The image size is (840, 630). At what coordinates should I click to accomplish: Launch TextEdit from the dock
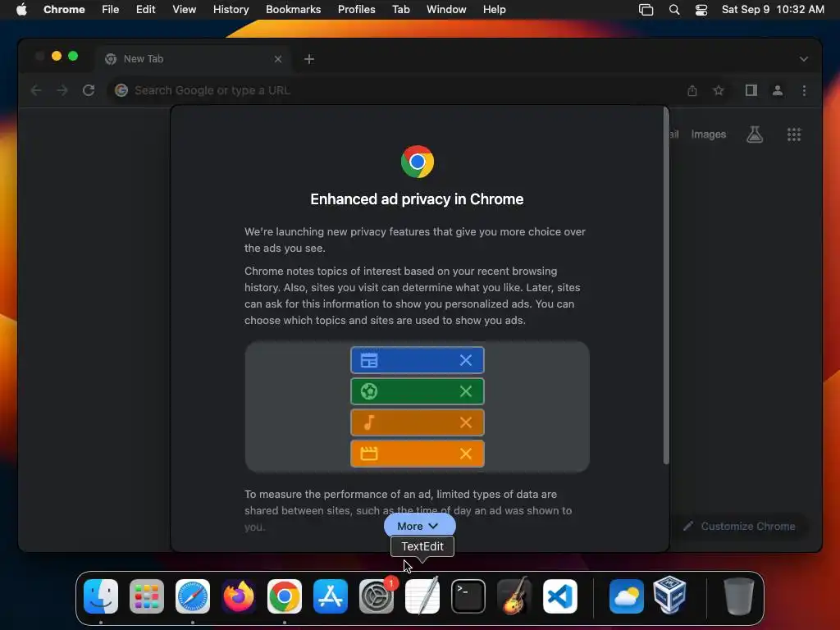[422, 596]
